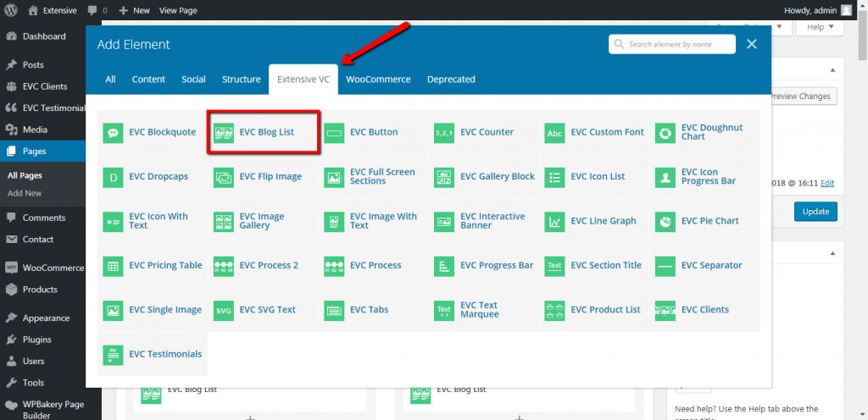Open Comments in the sidebar
This screenshot has height=420, width=868.
click(42, 218)
